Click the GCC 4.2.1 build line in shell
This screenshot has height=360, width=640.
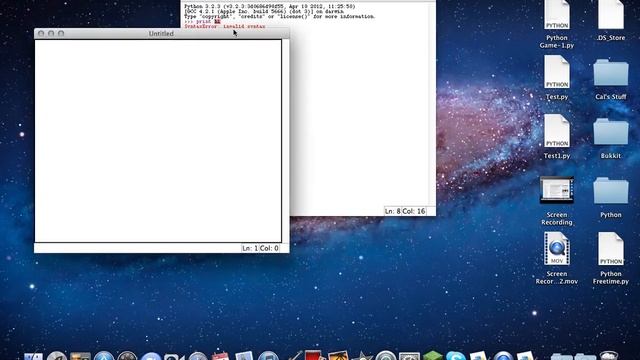pyautogui.click(x=264, y=11)
